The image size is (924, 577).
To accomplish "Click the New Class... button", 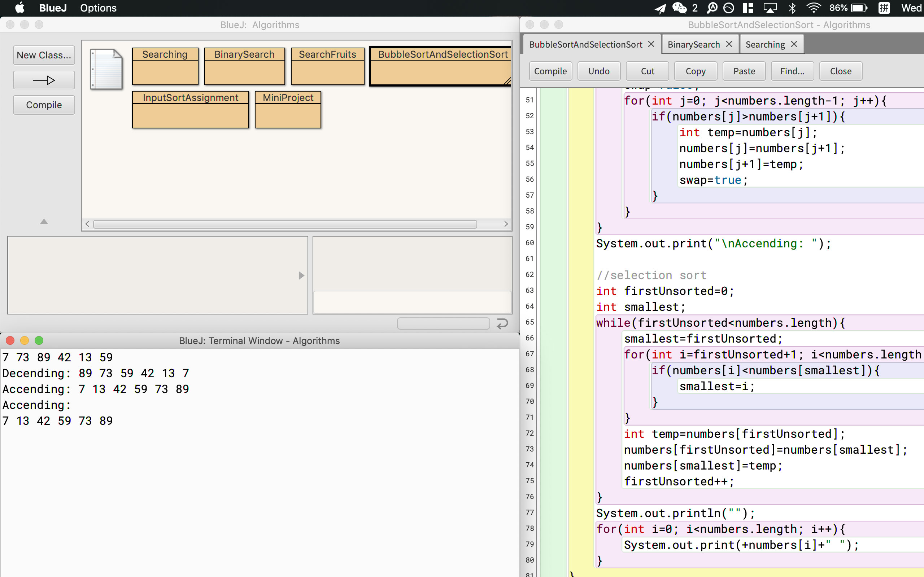I will tap(44, 55).
